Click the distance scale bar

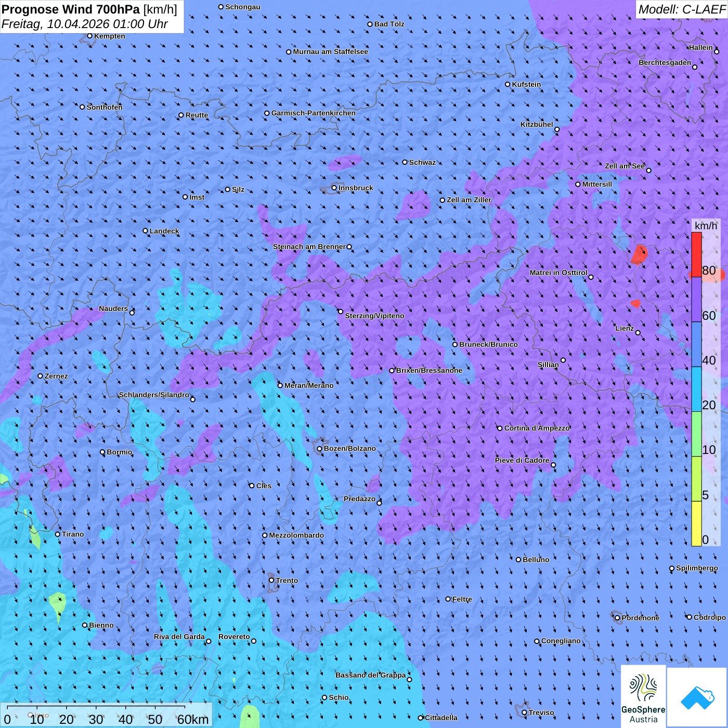(x=106, y=714)
